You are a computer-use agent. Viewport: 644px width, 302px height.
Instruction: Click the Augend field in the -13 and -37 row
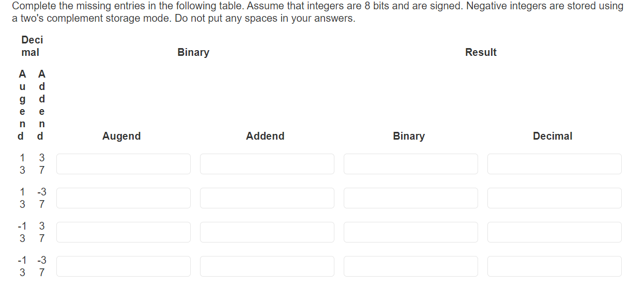click(x=124, y=266)
